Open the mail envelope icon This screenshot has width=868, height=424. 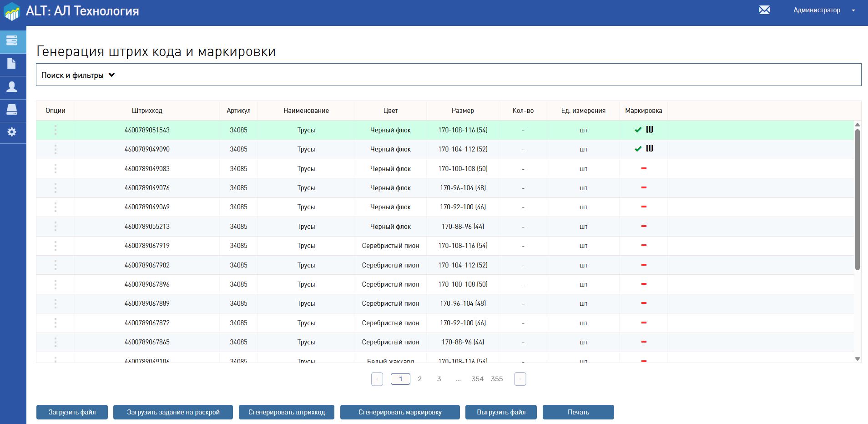(x=764, y=10)
